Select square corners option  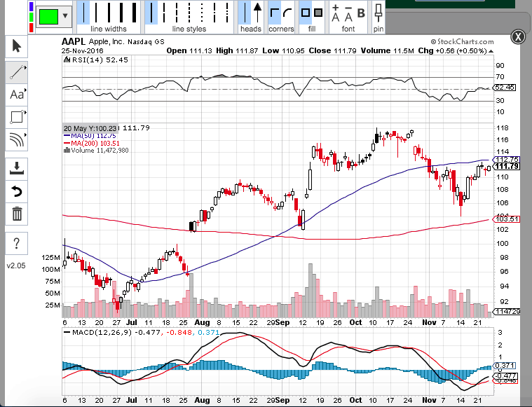coord(275,13)
